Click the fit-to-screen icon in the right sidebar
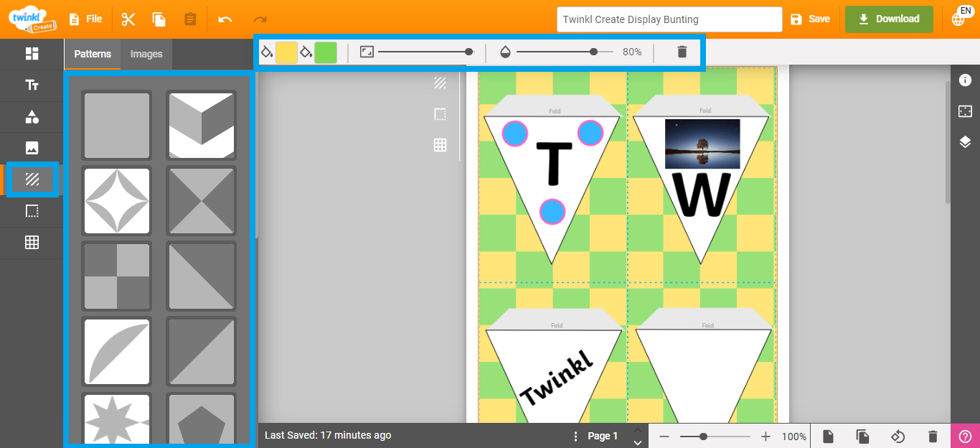 point(965,111)
